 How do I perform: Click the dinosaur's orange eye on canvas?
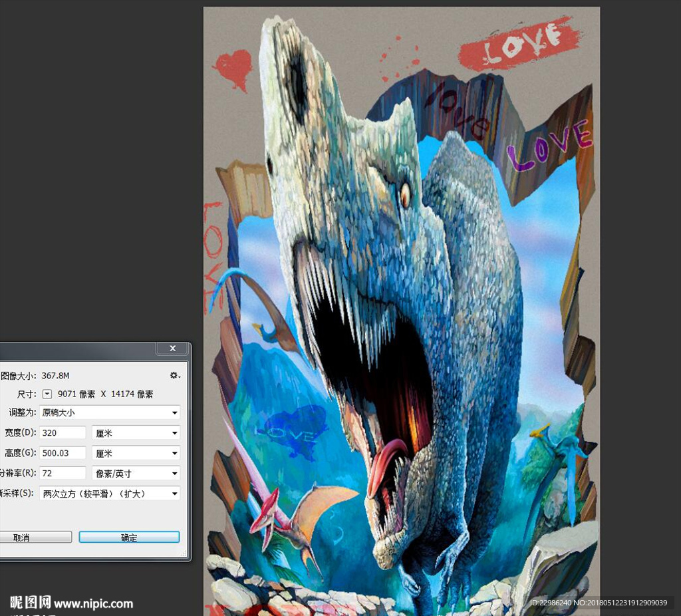[405, 195]
